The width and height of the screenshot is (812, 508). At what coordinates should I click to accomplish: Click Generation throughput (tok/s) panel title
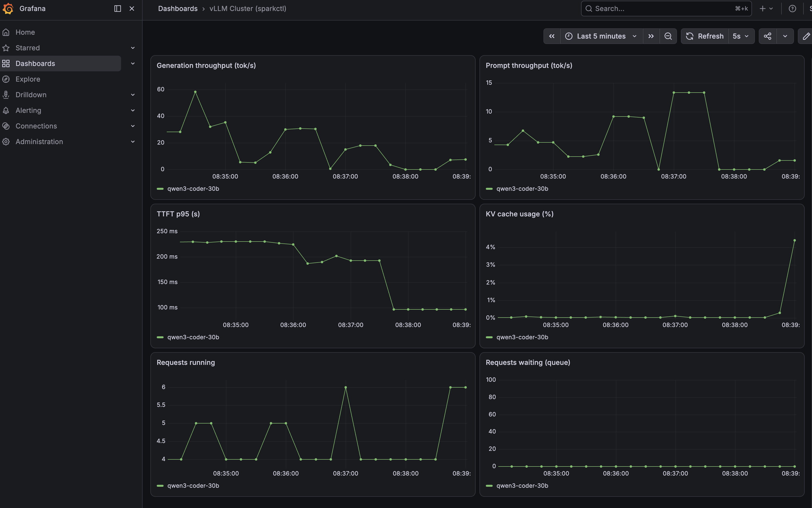(x=206, y=65)
